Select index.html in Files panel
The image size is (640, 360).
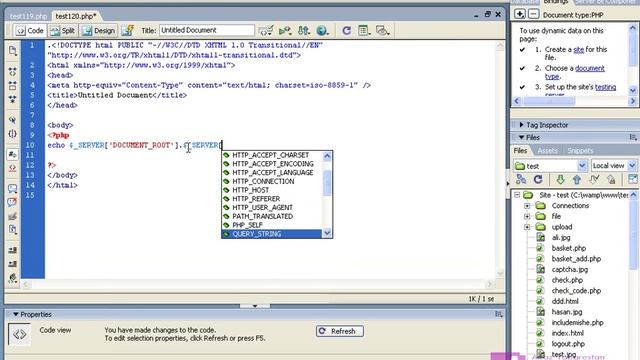pos(567,333)
